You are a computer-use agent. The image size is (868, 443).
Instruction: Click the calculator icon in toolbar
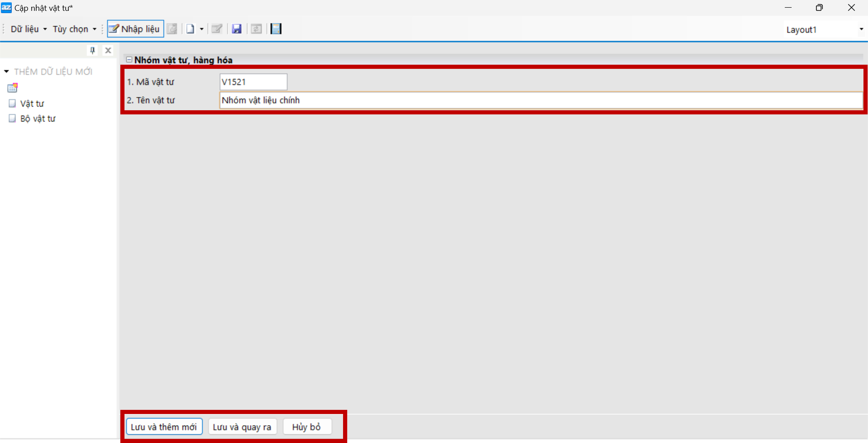point(276,29)
